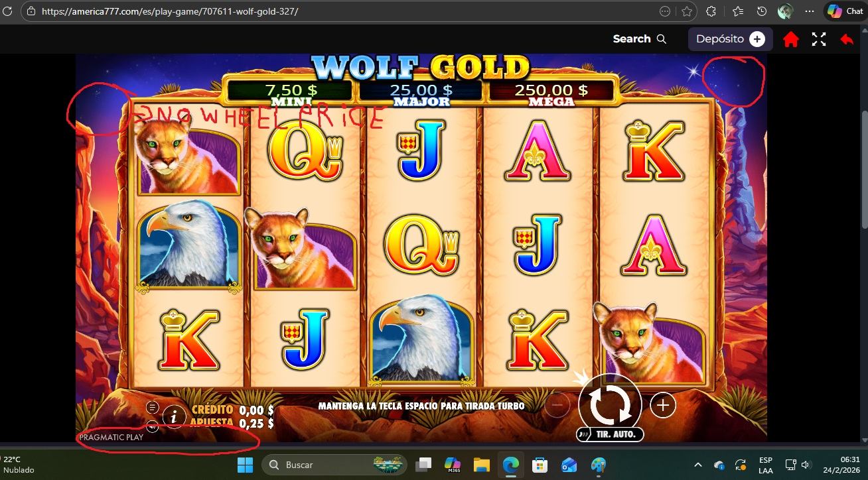Toggle the game sound speaker icon
Screen dimensions: 868x480
pyautogui.click(x=152, y=427)
